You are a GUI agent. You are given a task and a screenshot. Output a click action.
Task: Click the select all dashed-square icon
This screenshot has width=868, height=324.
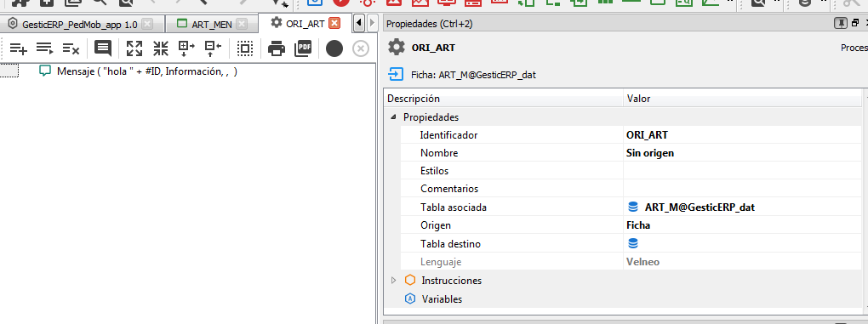pos(245,48)
